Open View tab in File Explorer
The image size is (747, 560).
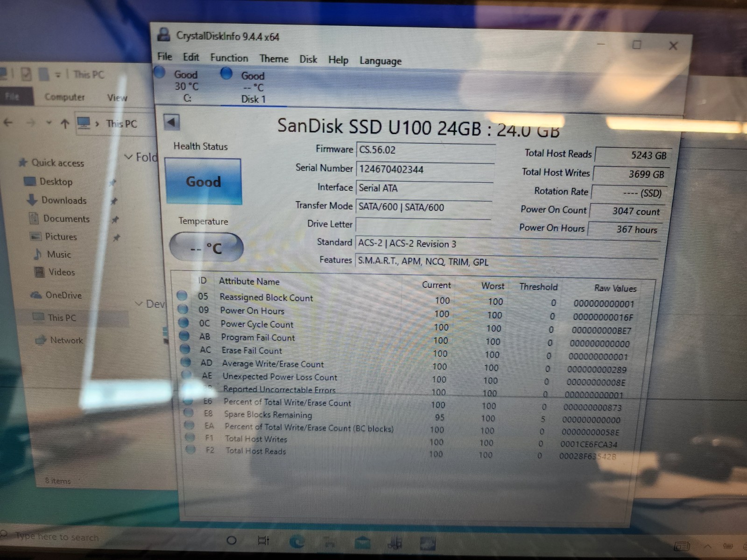(x=117, y=98)
